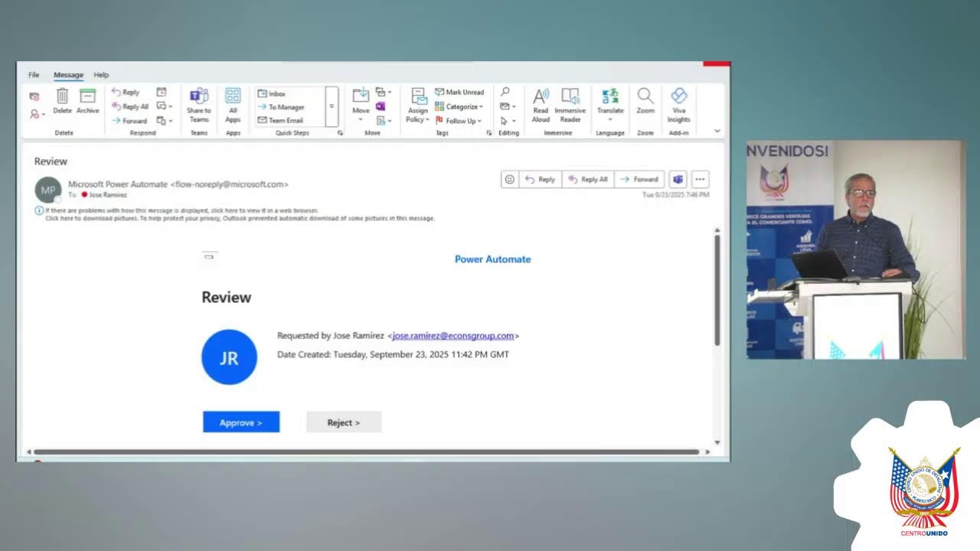The height and width of the screenshot is (551, 980).
Task: Click Forward in the Respond group
Action: pos(129,120)
